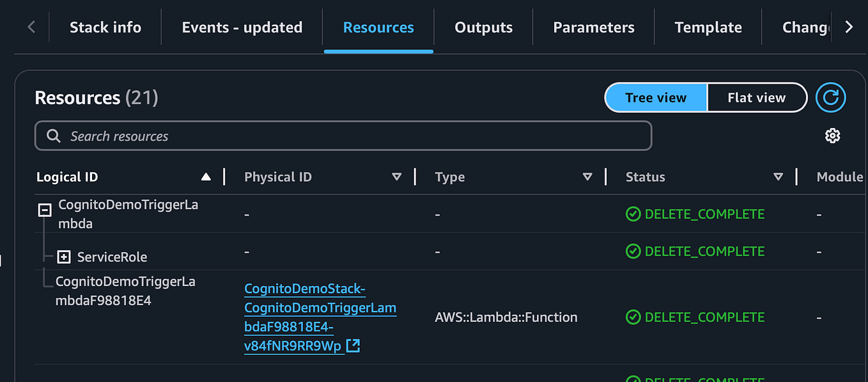Click the DELETE_COMPLETE icon for the Lambda function row
The width and height of the screenshot is (868, 382).
pyautogui.click(x=633, y=317)
